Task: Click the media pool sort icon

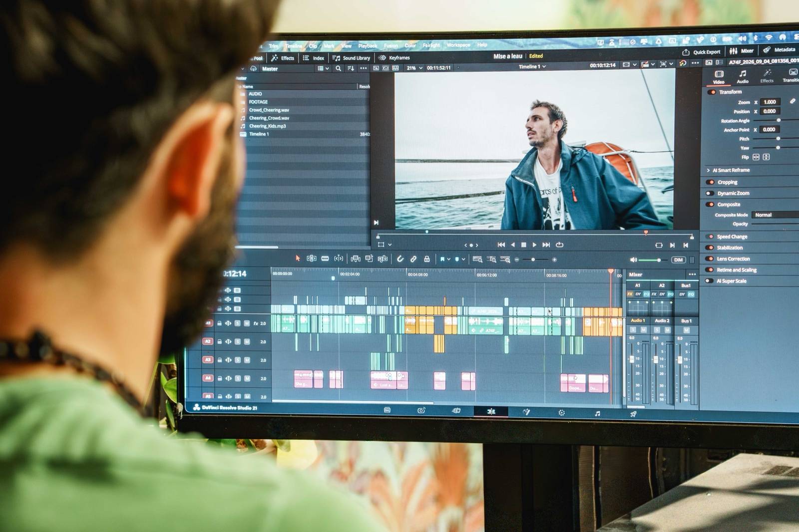Action: click(x=351, y=68)
